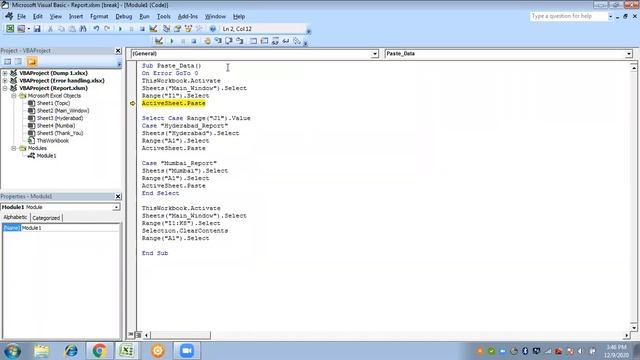Viewport: 640px width, 360px height.
Task: Expand VBAProject (Error handling.xlsx) node
Action: pyautogui.click(x=5, y=81)
